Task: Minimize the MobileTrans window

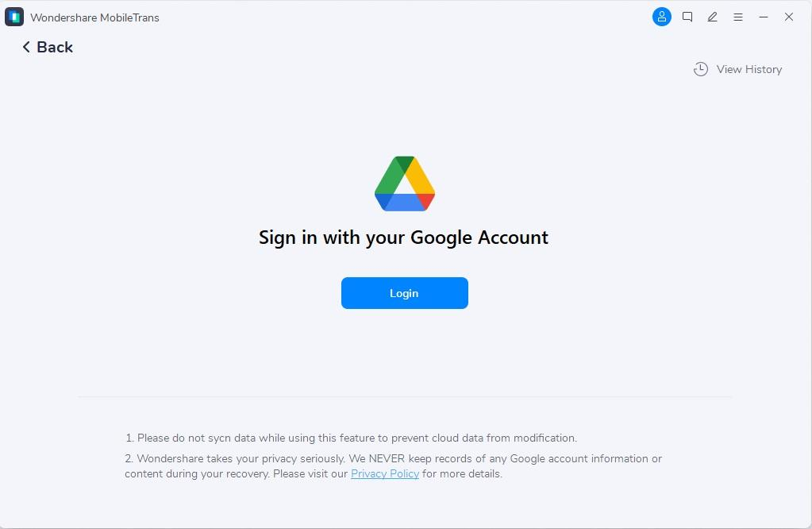Action: coord(763,17)
